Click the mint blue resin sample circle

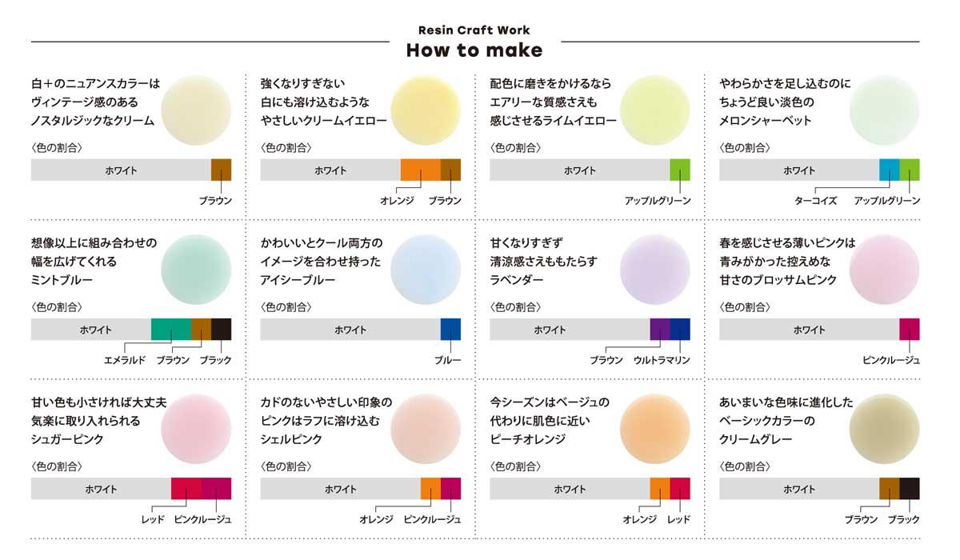196,269
